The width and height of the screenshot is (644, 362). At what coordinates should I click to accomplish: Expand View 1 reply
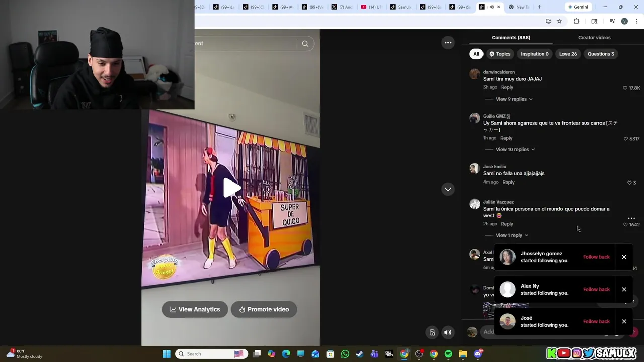point(512,235)
